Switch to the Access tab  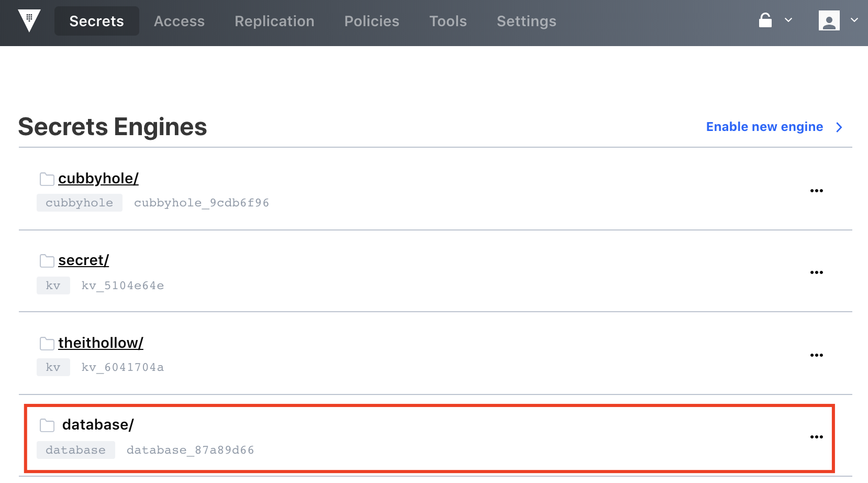pos(179,21)
